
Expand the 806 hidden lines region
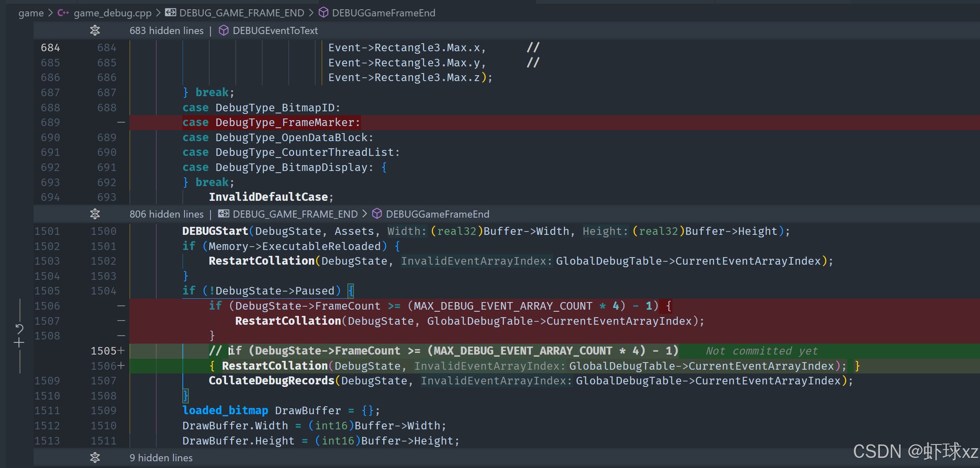(166, 214)
